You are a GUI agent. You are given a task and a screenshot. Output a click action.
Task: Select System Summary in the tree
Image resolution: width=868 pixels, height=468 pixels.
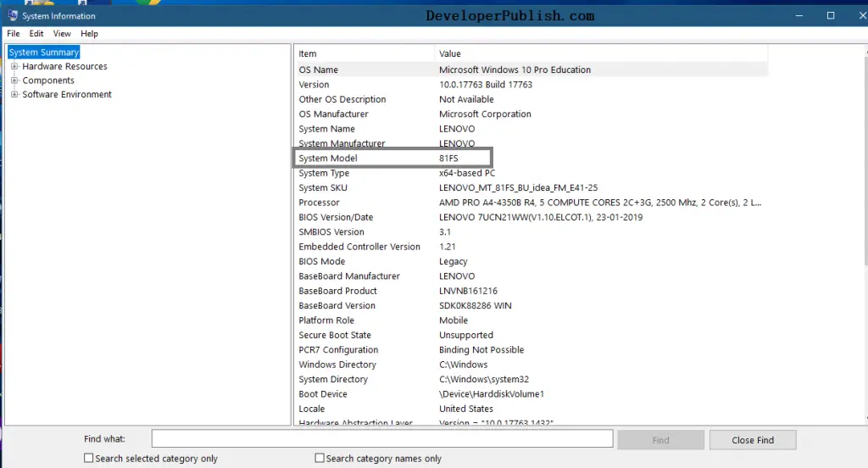pyautogui.click(x=44, y=52)
